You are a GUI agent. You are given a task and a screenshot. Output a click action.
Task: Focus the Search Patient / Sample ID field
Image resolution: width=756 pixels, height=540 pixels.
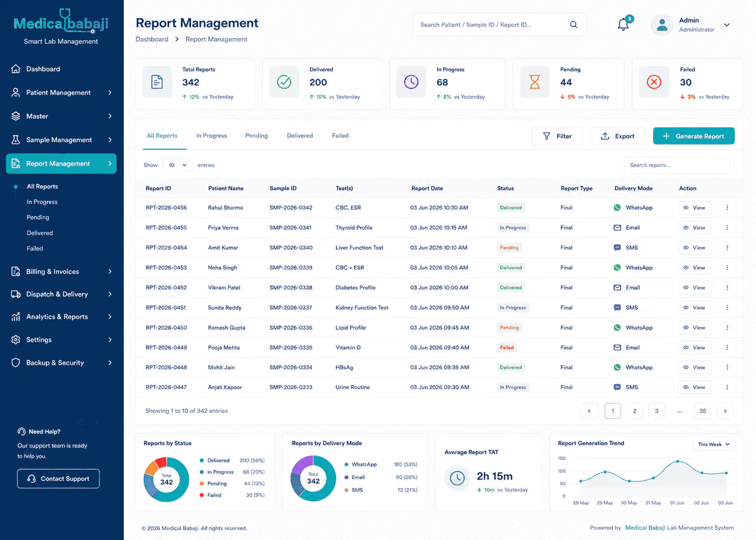click(499, 24)
